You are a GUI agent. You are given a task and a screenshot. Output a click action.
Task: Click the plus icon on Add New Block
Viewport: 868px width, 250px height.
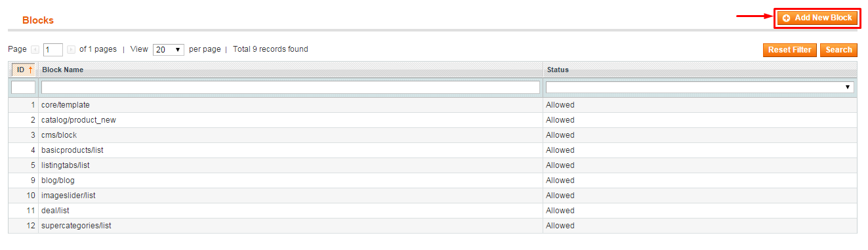pos(786,18)
